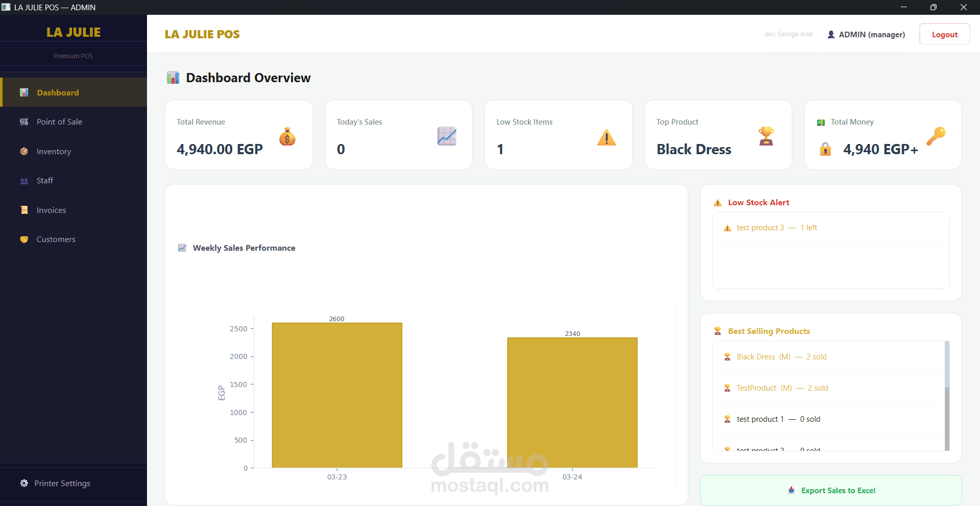
Task: Click the Low Stock Items value 1
Action: pos(500,149)
